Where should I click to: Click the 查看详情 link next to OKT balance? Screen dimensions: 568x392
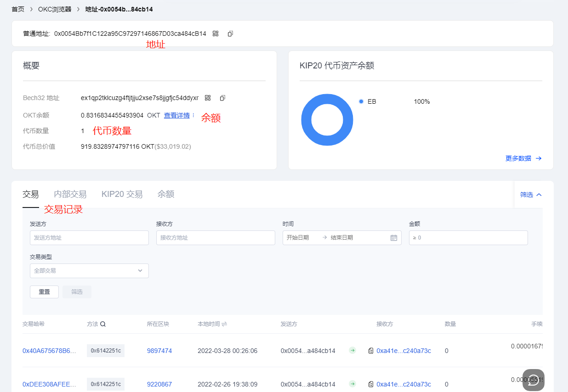[176, 115]
